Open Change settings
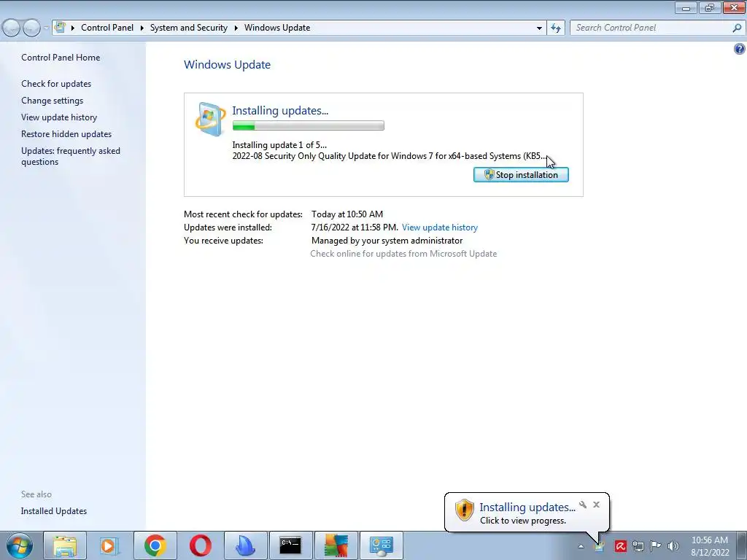747x560 pixels. click(52, 101)
